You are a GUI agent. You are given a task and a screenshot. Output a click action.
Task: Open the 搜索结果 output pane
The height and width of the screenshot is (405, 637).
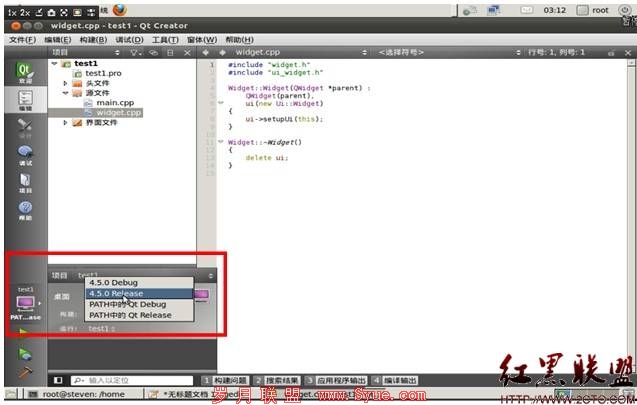coord(277,380)
